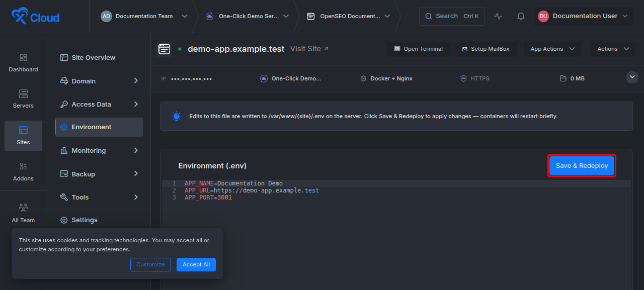Click the HTTPS shield icon
The height and width of the screenshot is (290, 644).
pyautogui.click(x=463, y=78)
